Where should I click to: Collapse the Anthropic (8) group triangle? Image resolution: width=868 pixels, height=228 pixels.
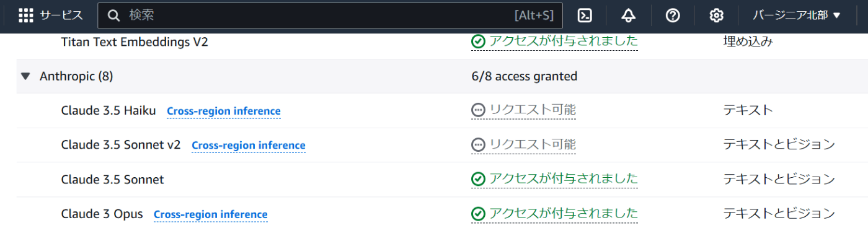(x=25, y=76)
